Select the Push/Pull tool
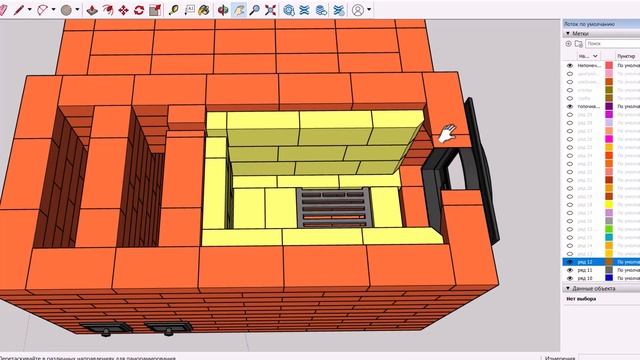This screenshot has height=360, width=640. [92, 10]
